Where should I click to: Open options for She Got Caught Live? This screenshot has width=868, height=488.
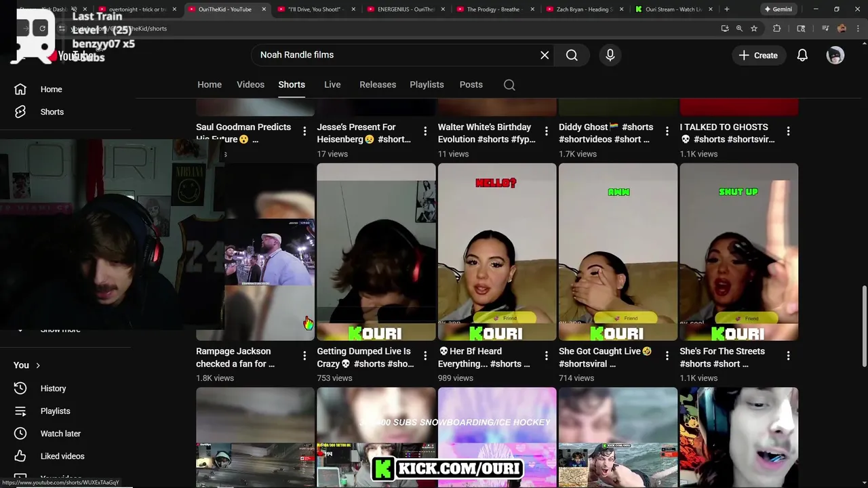tap(667, 355)
